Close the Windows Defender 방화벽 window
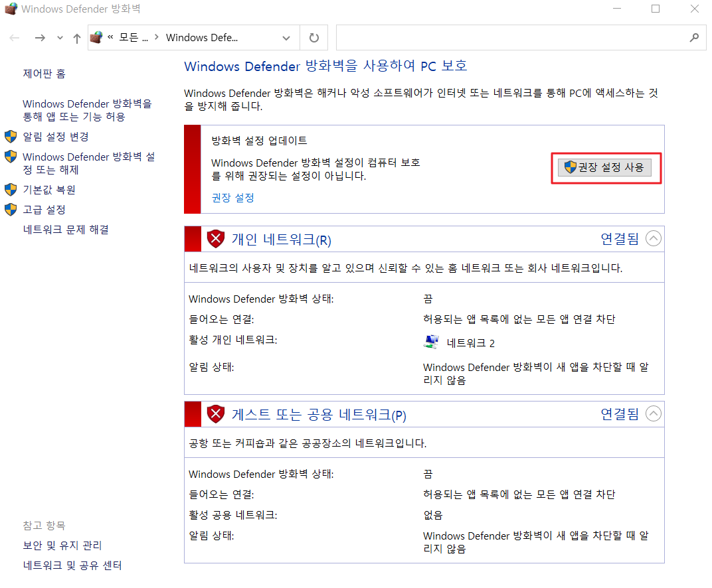Image resolution: width=712 pixels, height=588 pixels. pos(694,9)
